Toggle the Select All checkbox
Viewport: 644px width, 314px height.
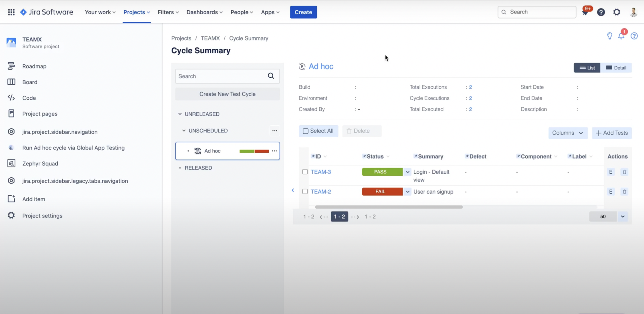[x=305, y=131]
